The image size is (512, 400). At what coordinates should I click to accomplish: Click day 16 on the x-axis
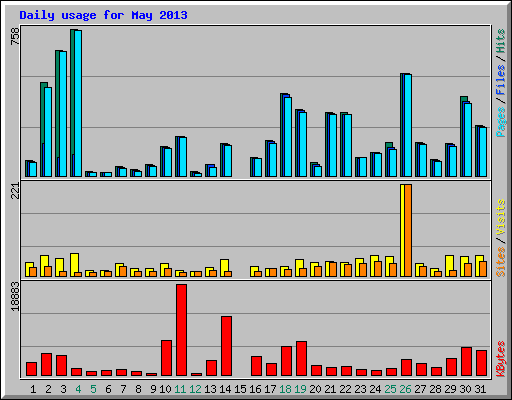255,389
